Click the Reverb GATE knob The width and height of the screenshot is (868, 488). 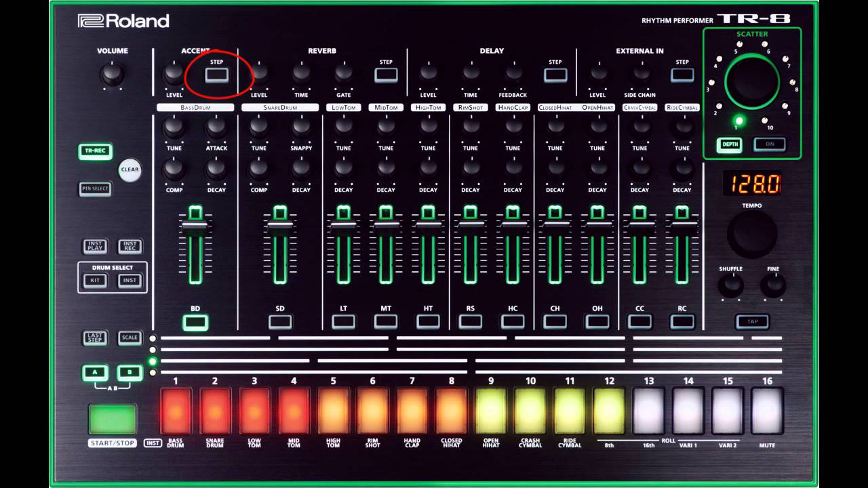(x=344, y=73)
